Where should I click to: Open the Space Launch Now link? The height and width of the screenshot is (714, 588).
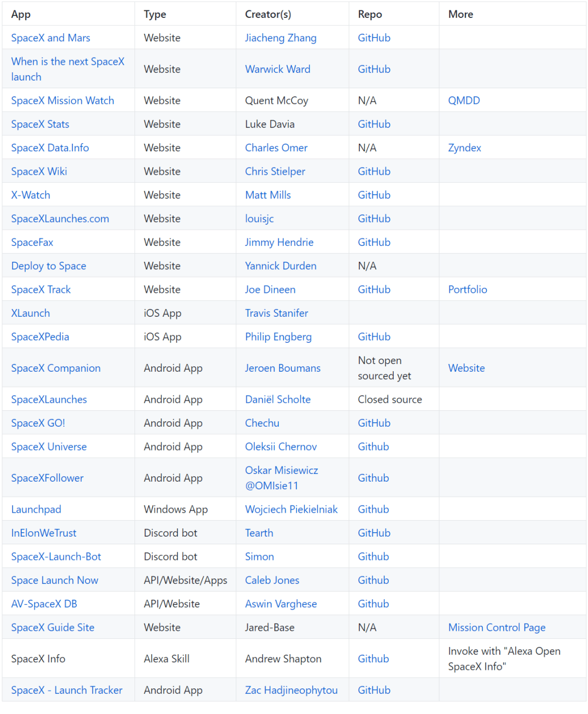tap(54, 581)
